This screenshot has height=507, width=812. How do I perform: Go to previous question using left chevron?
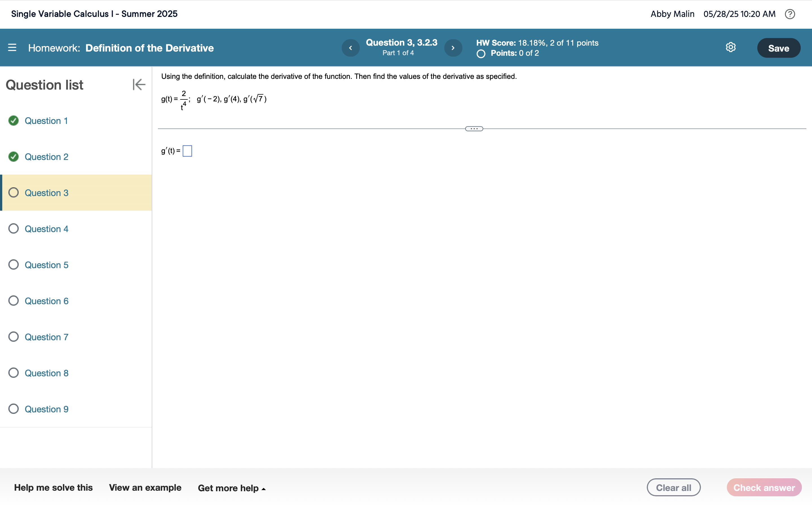350,48
